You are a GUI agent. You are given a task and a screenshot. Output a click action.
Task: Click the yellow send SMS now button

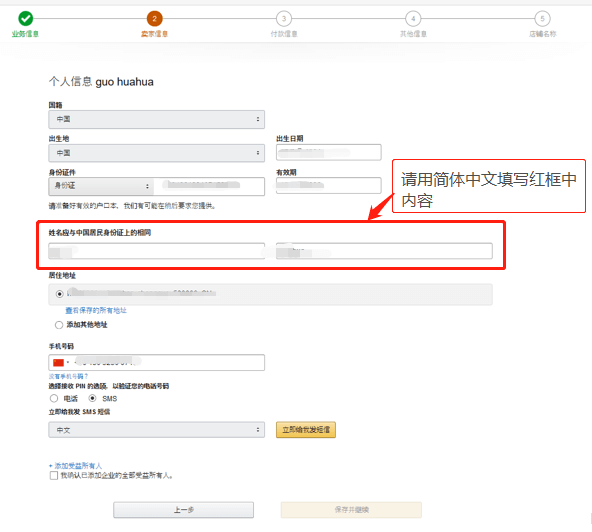[x=306, y=430]
